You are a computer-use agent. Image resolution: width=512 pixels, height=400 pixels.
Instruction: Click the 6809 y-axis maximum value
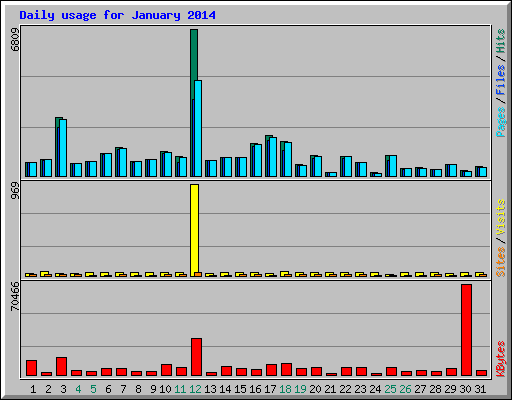(15, 39)
